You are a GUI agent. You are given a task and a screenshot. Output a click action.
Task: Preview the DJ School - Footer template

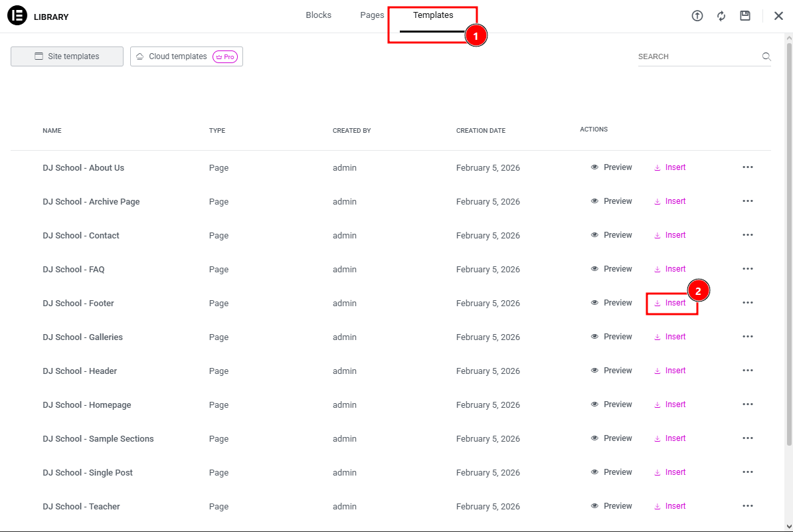(611, 303)
